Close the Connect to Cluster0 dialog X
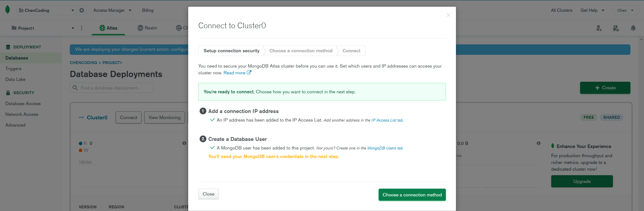 pyautogui.click(x=448, y=15)
